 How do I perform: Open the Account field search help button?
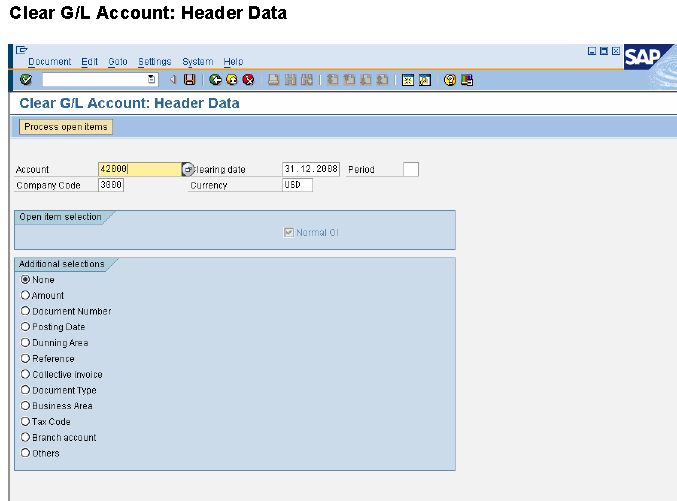point(188,169)
